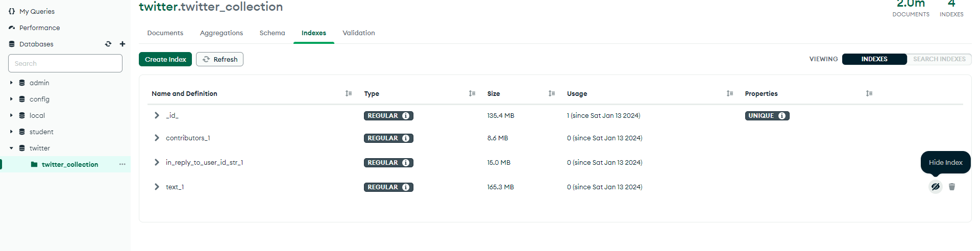Open the Aggregations tab
This screenshot has height=251, width=980.
click(x=221, y=33)
